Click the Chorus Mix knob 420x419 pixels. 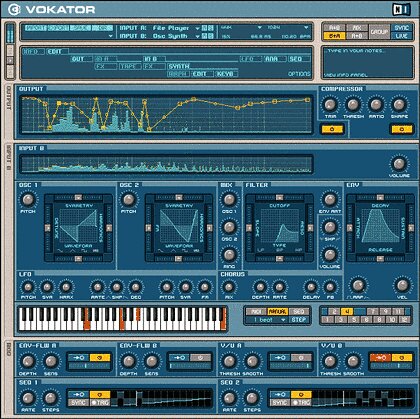click(x=229, y=287)
